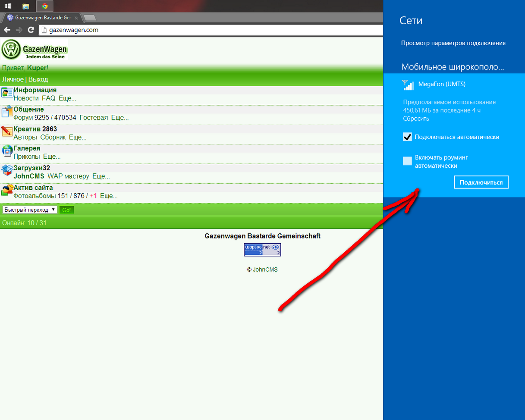Click Еще... beside the WAP мастеру link
This screenshot has height=420, width=525.
[101, 176]
